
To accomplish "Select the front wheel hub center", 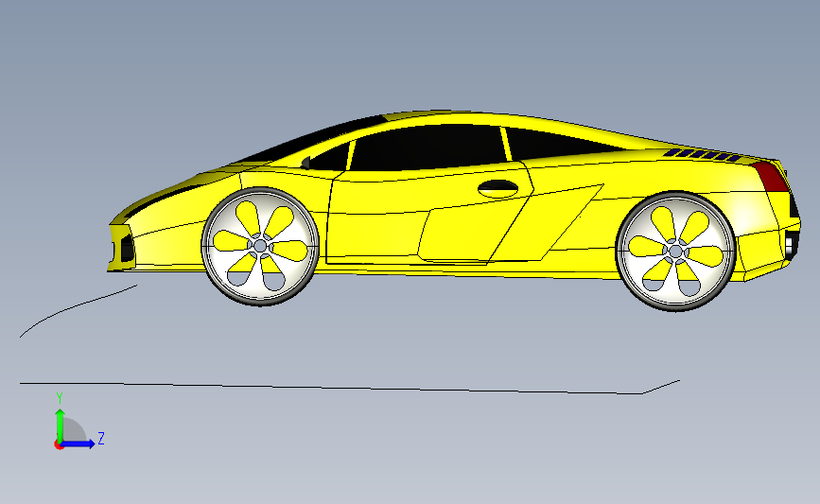I will (260, 246).
